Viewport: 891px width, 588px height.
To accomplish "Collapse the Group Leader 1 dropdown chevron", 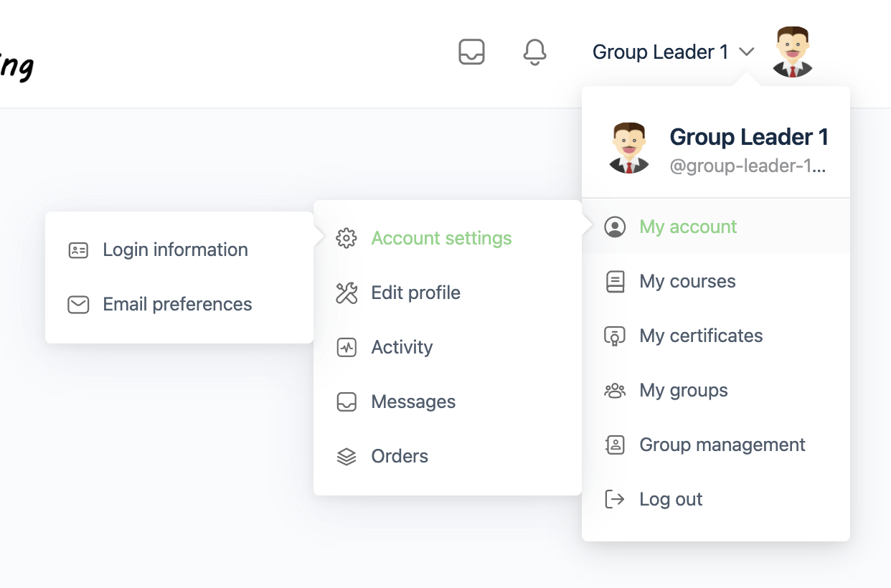I will click(x=747, y=52).
